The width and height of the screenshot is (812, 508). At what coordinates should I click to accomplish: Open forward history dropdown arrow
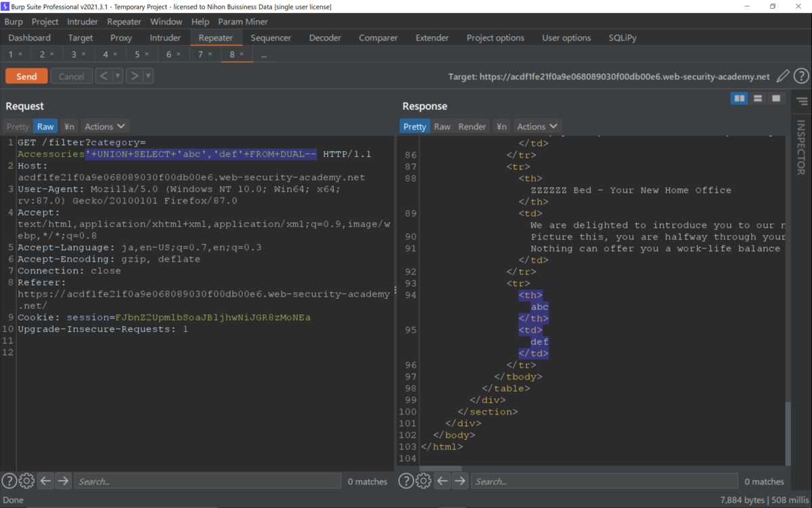tap(148, 76)
